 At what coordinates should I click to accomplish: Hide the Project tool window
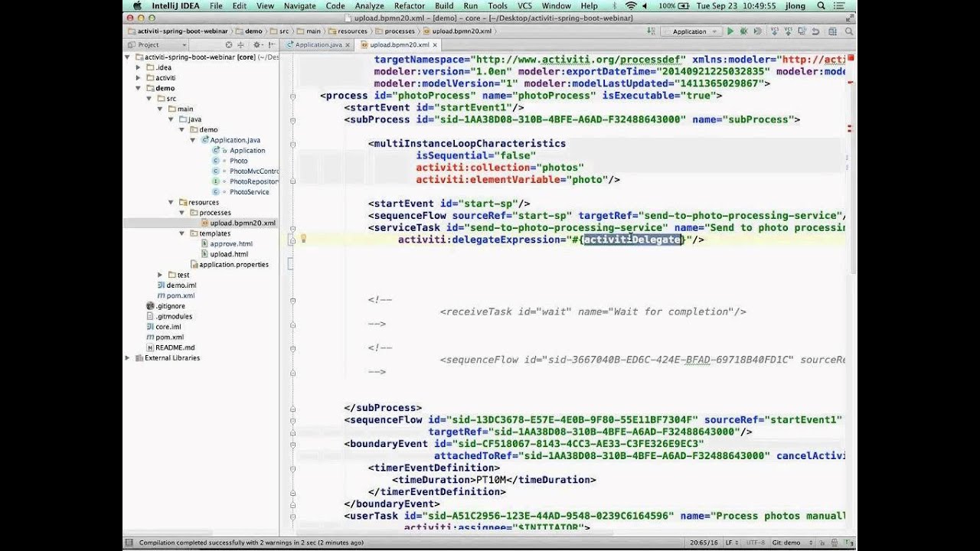click(271, 45)
